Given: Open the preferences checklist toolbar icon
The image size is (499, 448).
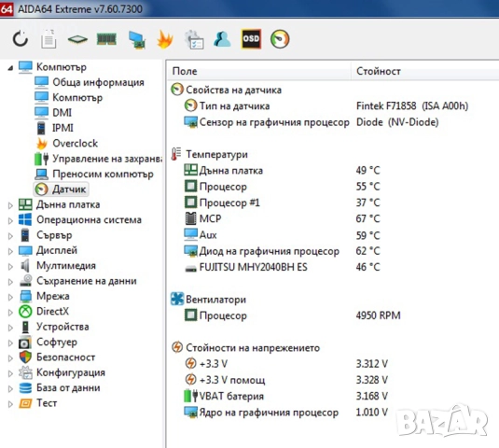Looking at the screenshot, I should pyautogui.click(x=194, y=39).
